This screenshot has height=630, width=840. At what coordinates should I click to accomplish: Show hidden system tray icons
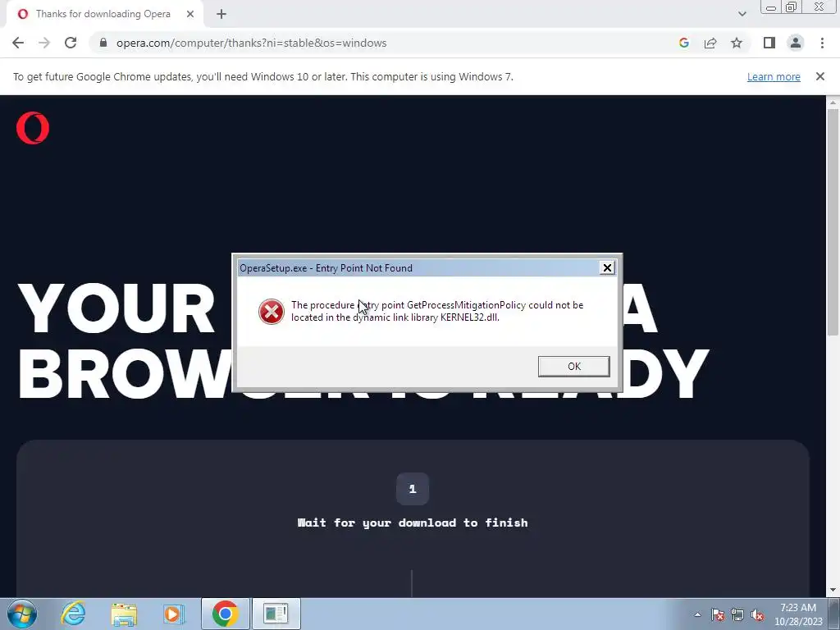697,614
